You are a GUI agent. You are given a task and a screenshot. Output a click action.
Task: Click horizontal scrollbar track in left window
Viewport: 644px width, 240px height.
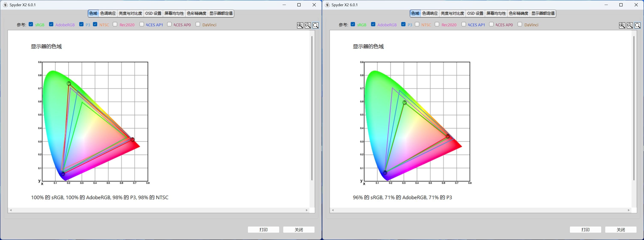tap(158, 210)
